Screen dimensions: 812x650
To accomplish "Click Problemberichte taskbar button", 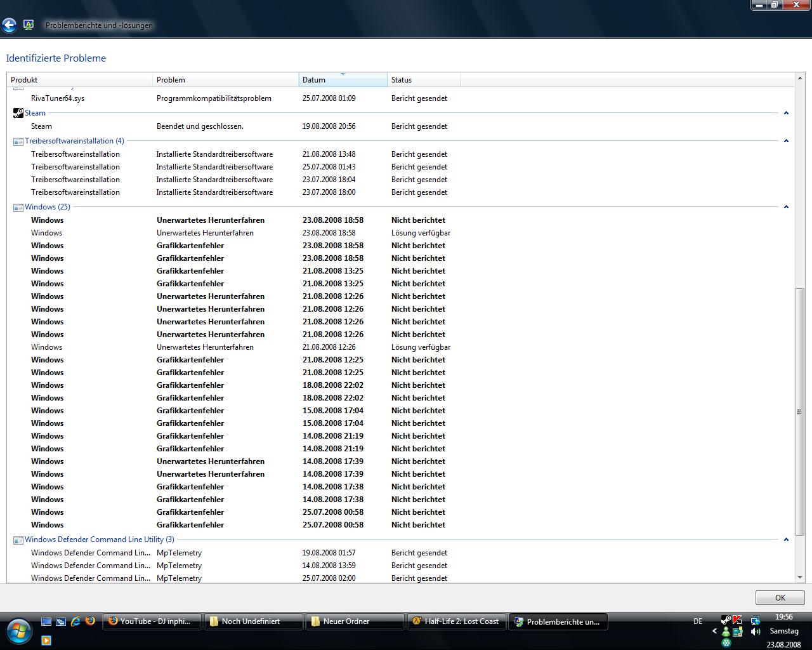I will (x=558, y=621).
